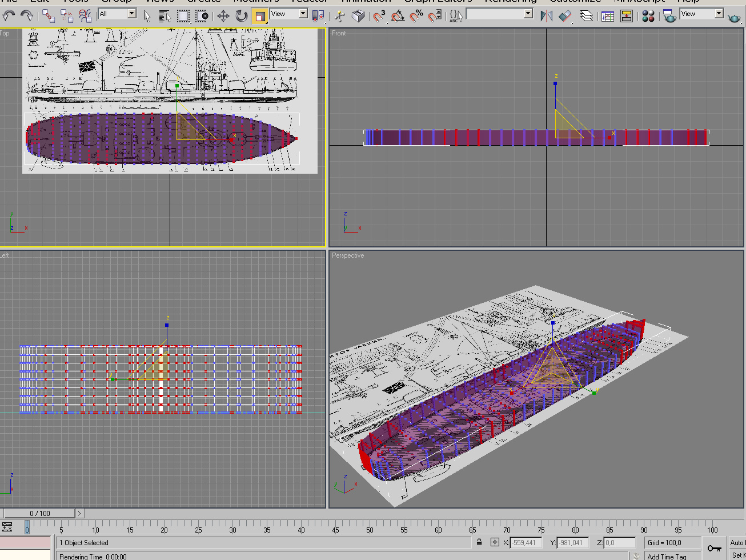Image resolution: width=746 pixels, height=560 pixels.
Task: Expand the 'All' selection filter dropdown
Action: [x=131, y=13]
